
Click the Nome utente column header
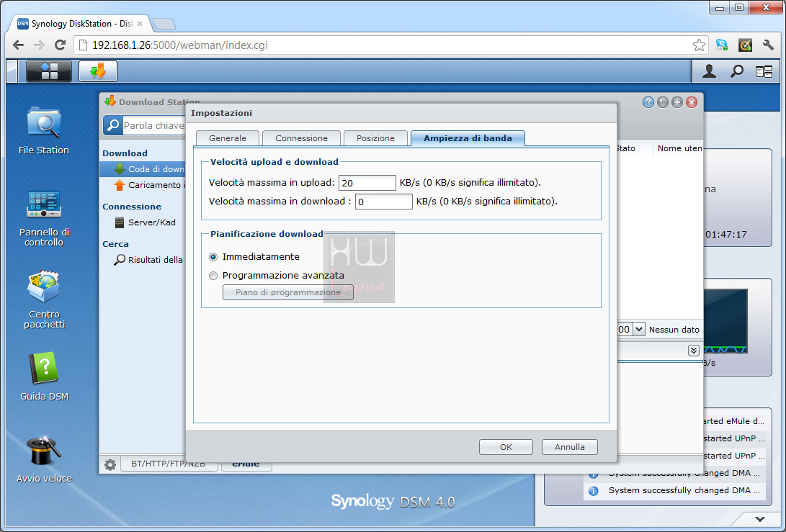679,148
